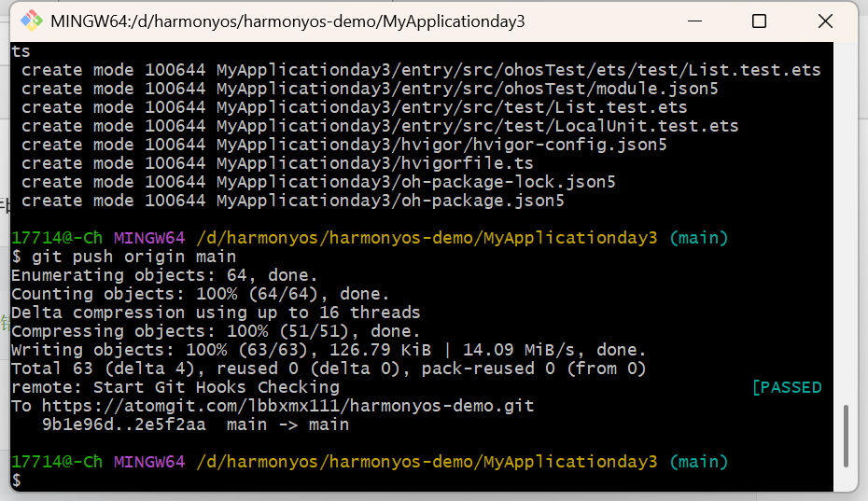Click the window title text MINGW64:/d/harmonyos
Screen dimensions: 868x501
coord(287,21)
